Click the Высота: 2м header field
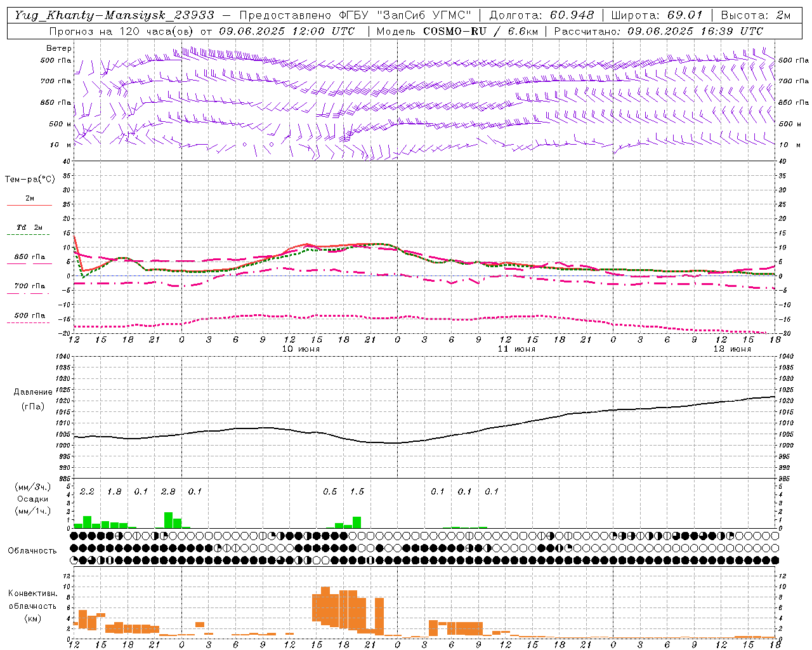This screenshot has height=650, width=812. [x=756, y=15]
